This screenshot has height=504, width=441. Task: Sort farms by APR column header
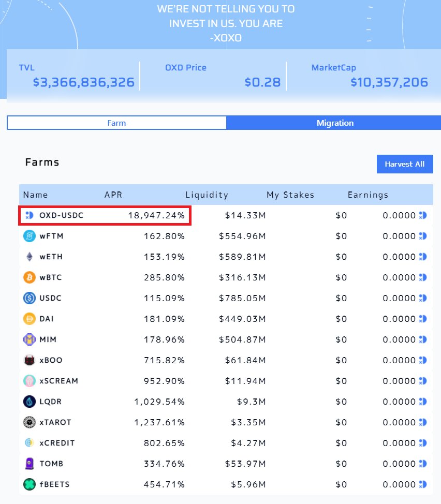click(x=113, y=195)
